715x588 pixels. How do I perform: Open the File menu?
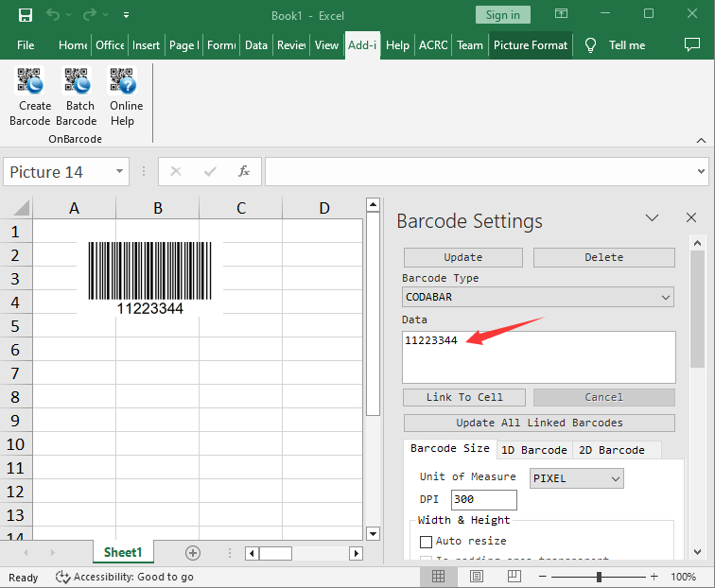coord(26,45)
